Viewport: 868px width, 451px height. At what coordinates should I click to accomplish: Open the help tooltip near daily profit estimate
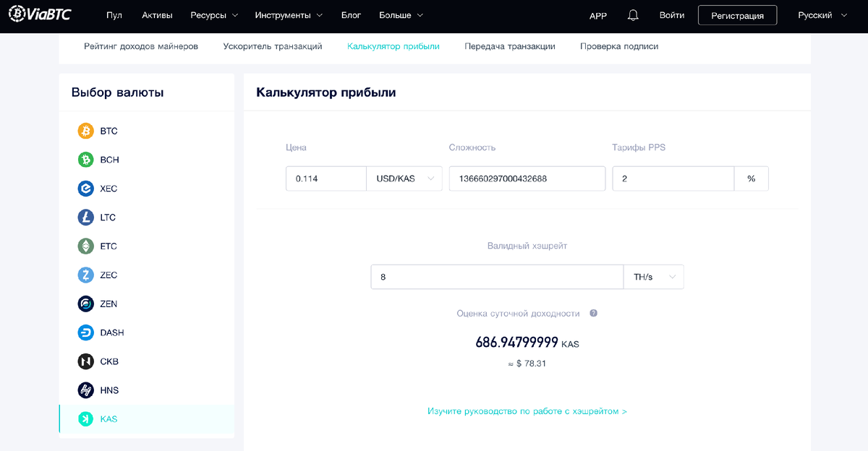592,313
